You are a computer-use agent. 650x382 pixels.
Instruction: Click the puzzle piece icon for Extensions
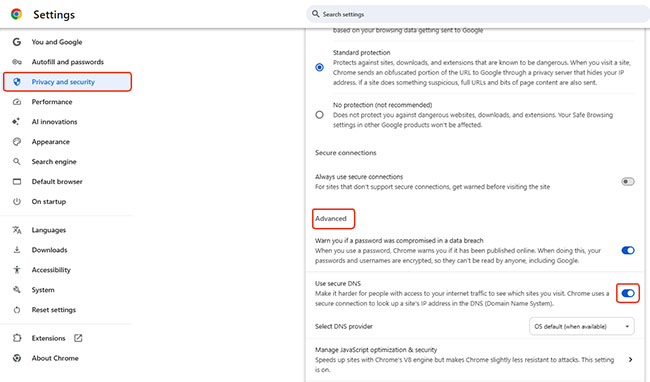[x=17, y=338]
